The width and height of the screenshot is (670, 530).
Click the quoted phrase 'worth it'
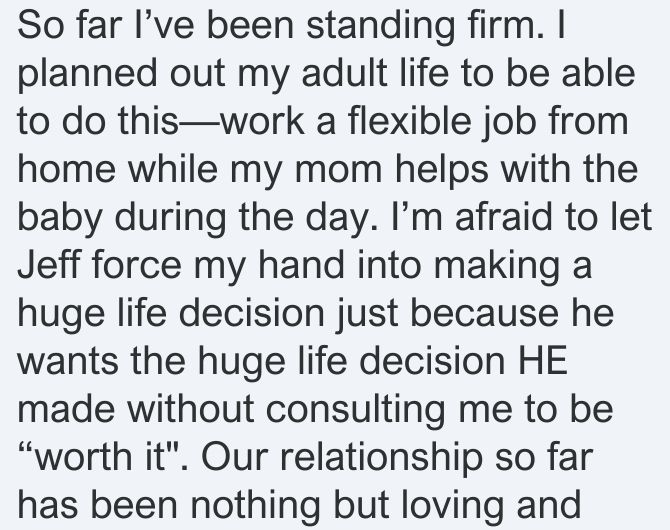(x=100, y=456)
